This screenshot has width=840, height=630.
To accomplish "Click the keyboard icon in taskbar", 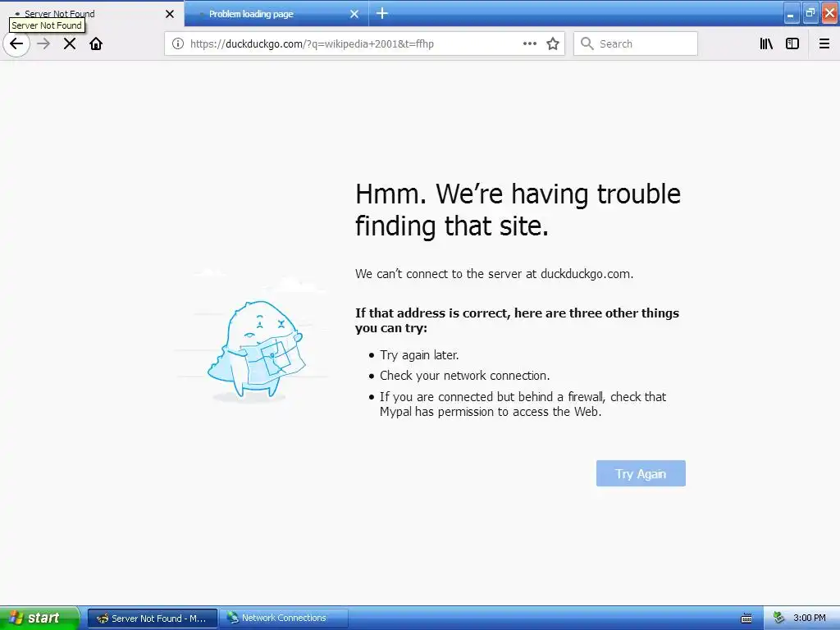I will [746, 619].
